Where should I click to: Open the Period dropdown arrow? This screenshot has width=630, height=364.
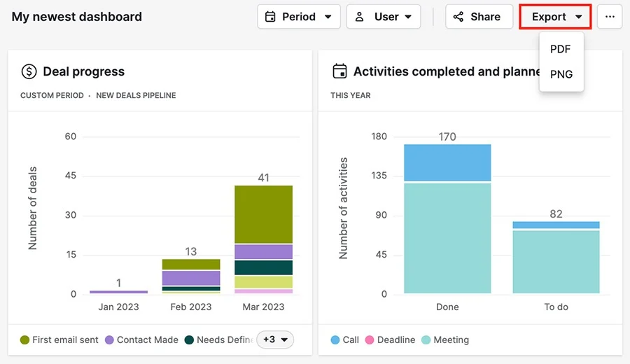pyautogui.click(x=328, y=17)
